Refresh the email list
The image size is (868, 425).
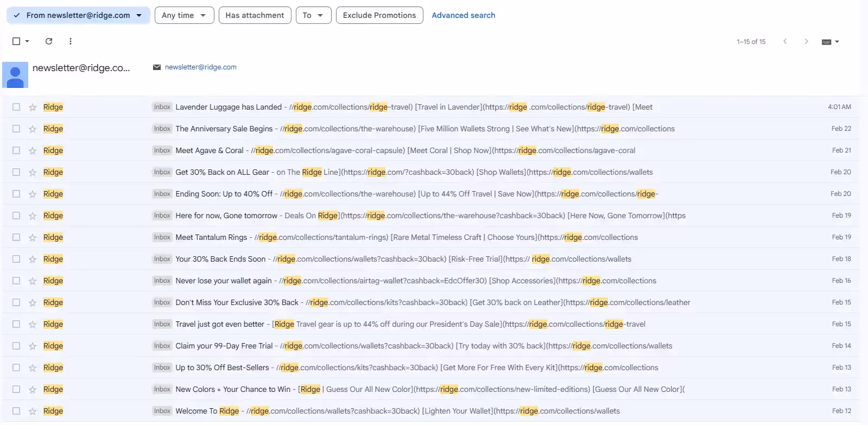pyautogui.click(x=49, y=41)
